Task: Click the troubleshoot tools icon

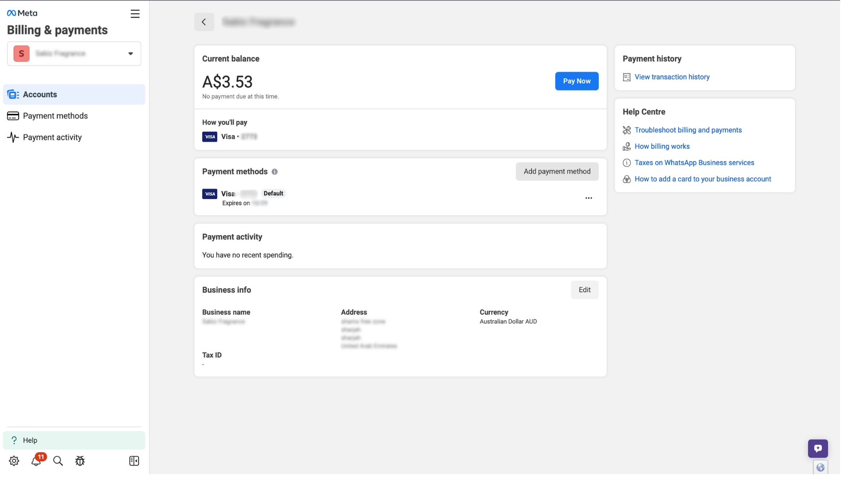Action: [x=627, y=130]
